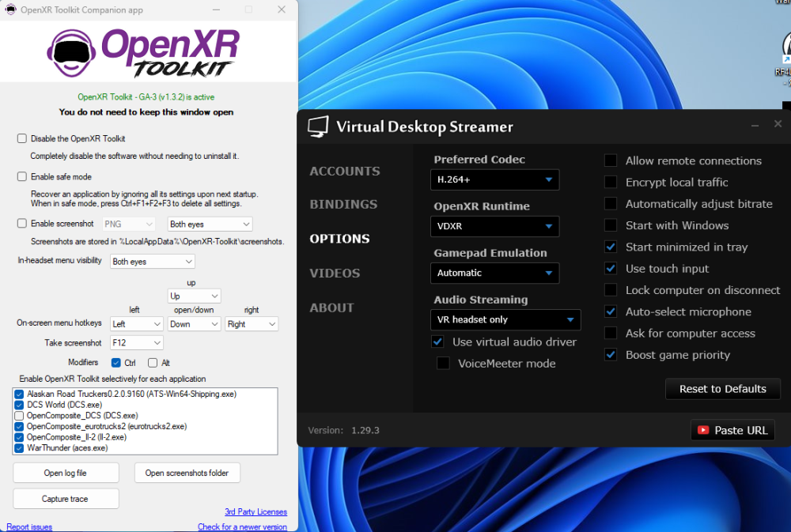Screen dimensions: 791x532
Task: Click the OpenXR Toolkit headset logo
Action: (x=71, y=52)
